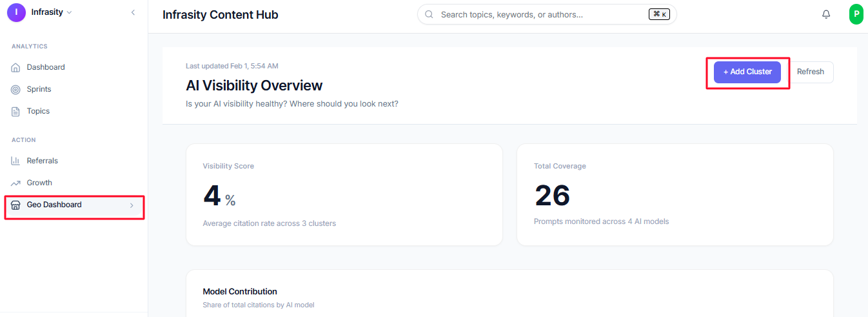
Task: Click the 'Is your AI visibility healthy?' subtitle
Action: point(292,103)
